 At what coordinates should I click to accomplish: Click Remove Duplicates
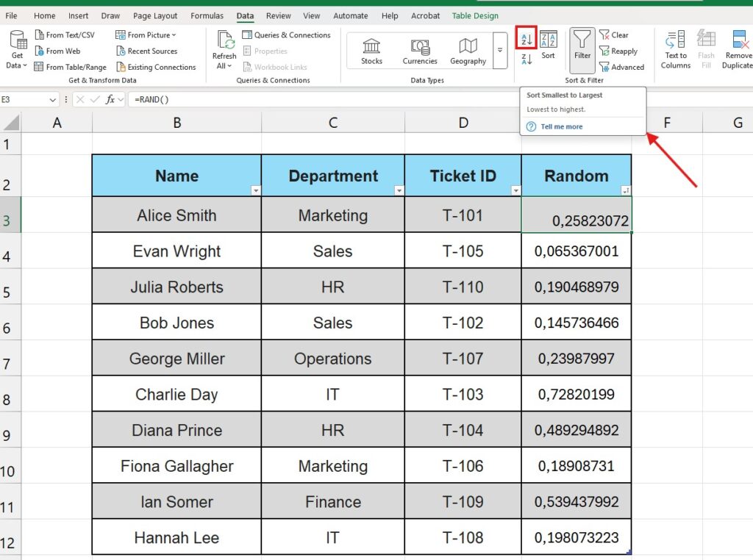pyautogui.click(x=738, y=49)
